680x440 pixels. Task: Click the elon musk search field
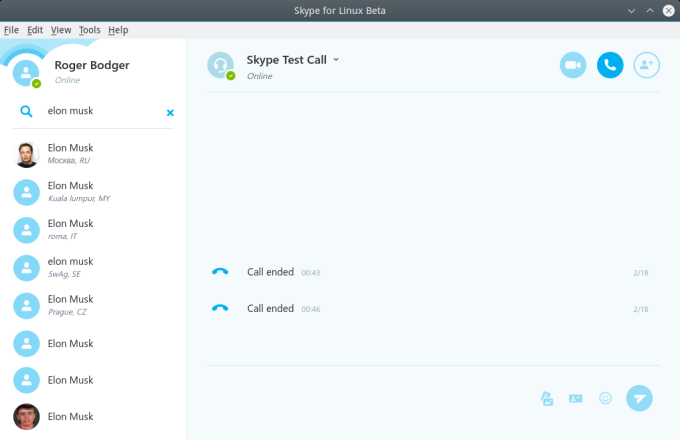click(102, 111)
